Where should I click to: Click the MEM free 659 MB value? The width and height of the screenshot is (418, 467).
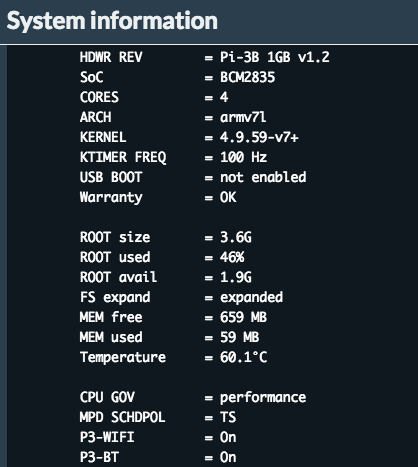pos(243,317)
